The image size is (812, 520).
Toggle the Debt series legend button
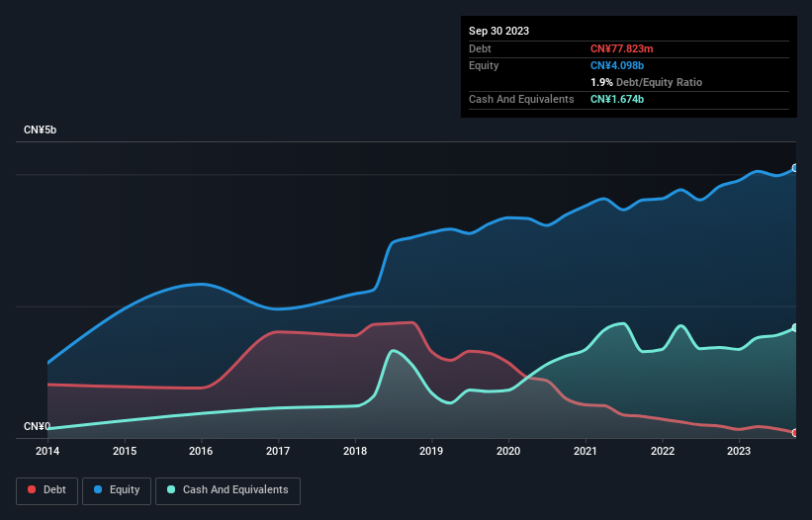coord(46,490)
